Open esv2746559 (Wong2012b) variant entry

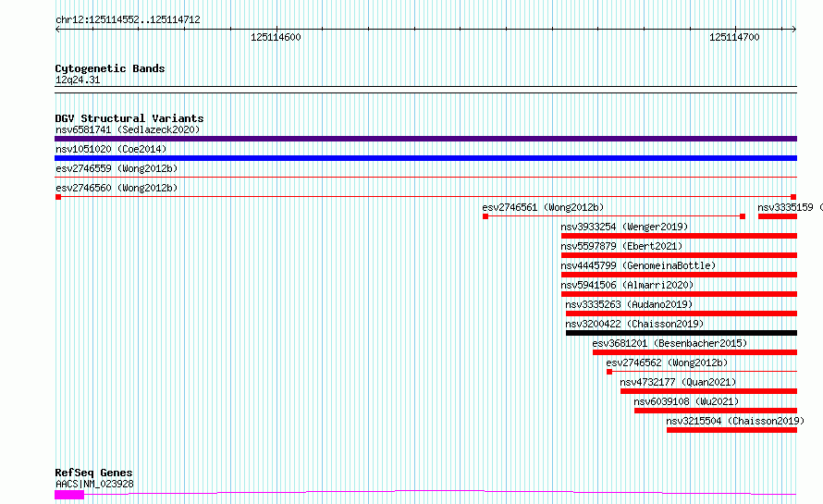tap(117, 168)
